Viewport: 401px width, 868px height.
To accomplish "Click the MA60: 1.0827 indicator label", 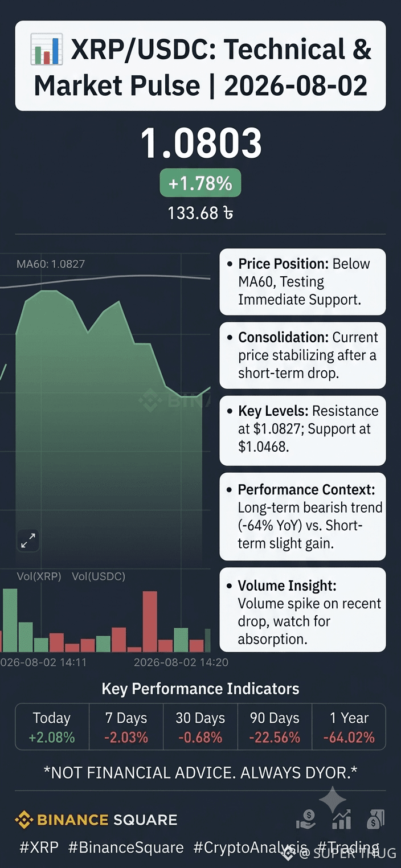I will [51, 264].
